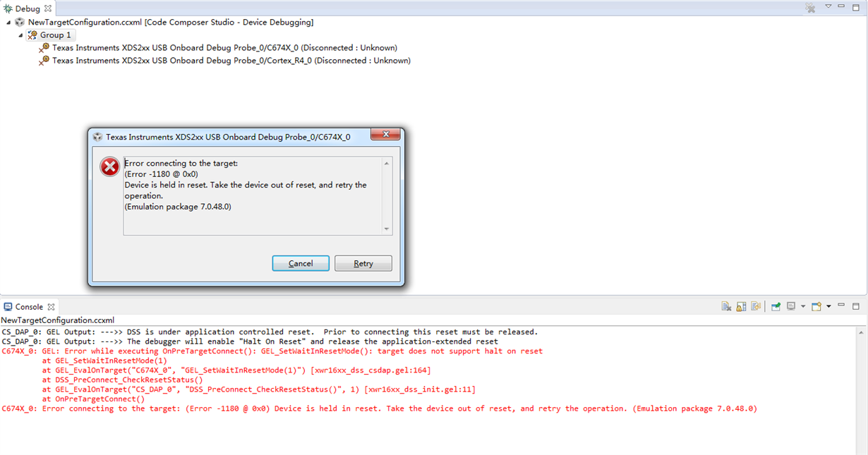Click the 'Error connecting to the target:' text
Viewport: 868px width, 455px height.
click(x=181, y=164)
